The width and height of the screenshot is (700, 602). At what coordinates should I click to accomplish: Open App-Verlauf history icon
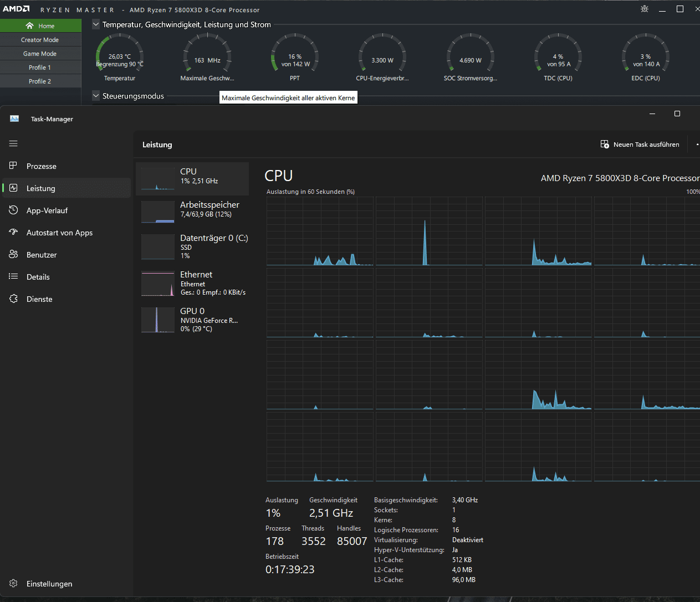13,210
